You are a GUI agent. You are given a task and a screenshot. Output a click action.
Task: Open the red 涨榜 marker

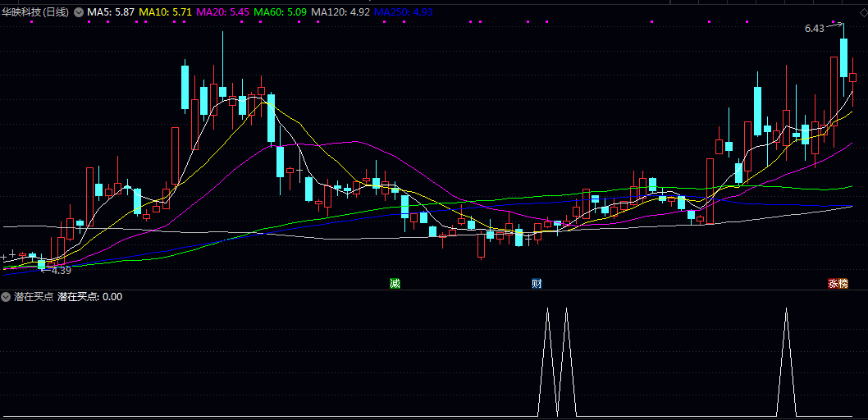[838, 283]
